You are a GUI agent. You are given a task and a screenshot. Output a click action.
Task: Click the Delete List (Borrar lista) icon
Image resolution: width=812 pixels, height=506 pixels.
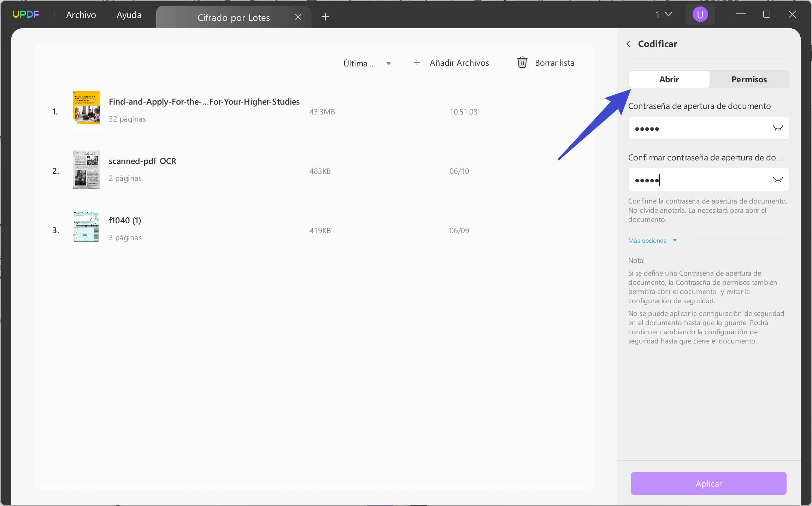point(520,63)
